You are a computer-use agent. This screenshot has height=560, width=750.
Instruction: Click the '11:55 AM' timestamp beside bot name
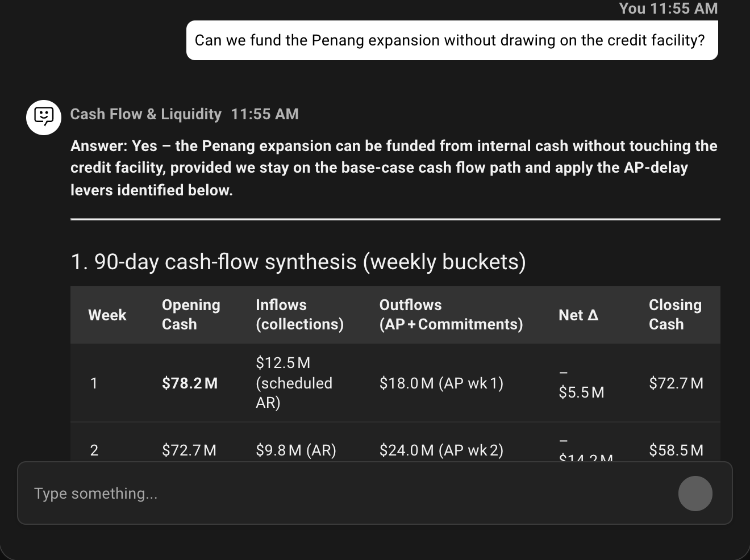coord(265,114)
